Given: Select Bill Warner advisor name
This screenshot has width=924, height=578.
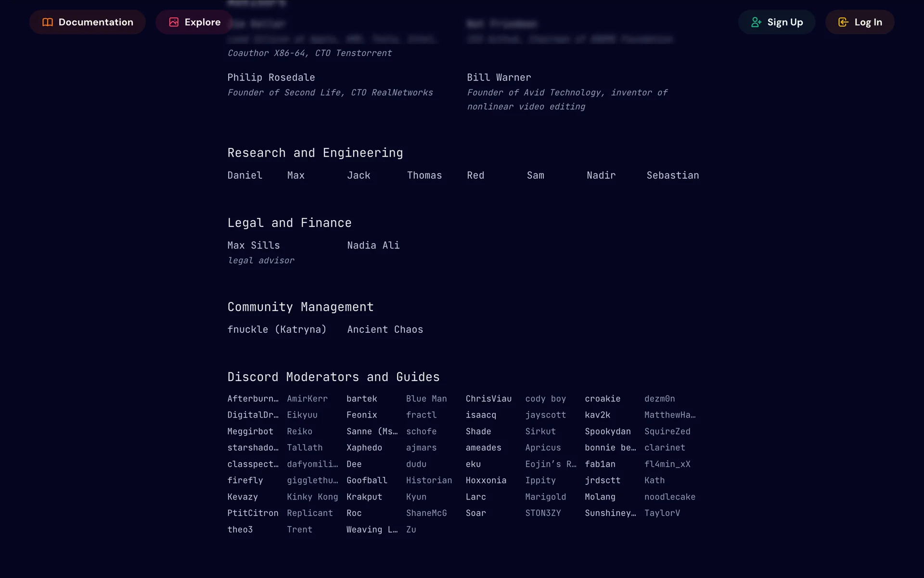Looking at the screenshot, I should (499, 78).
